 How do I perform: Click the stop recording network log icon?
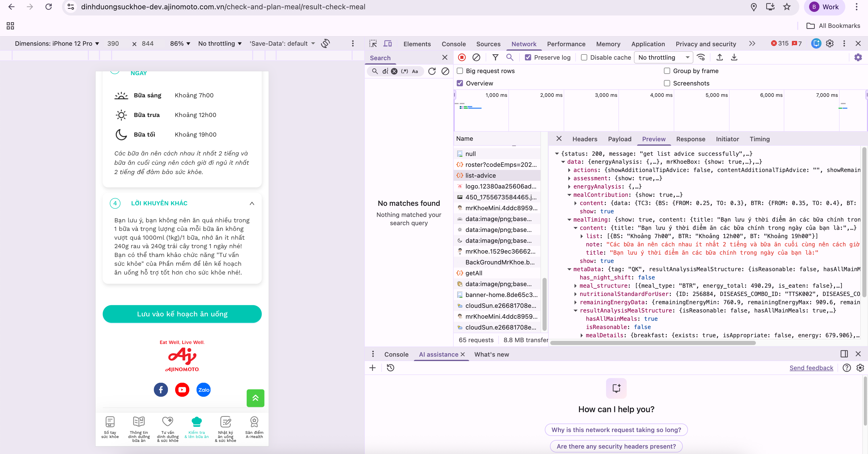(x=462, y=58)
